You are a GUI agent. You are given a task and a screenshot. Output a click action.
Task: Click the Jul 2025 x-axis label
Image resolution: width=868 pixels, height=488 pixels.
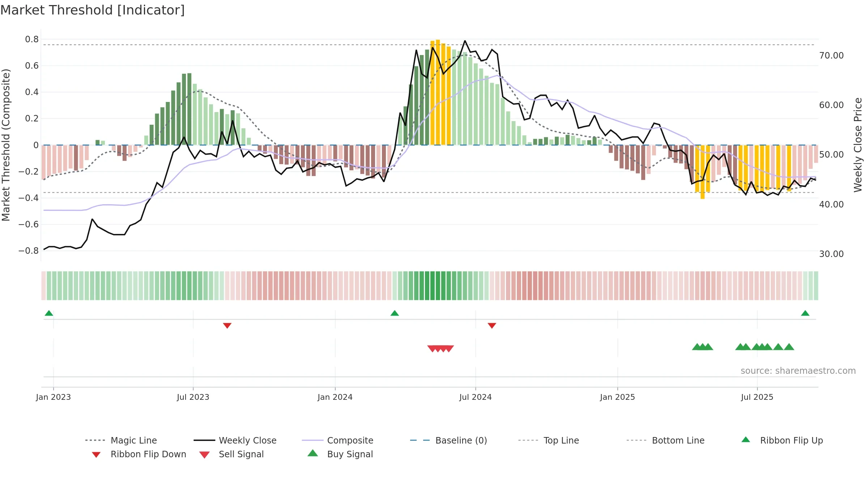[x=757, y=397]
